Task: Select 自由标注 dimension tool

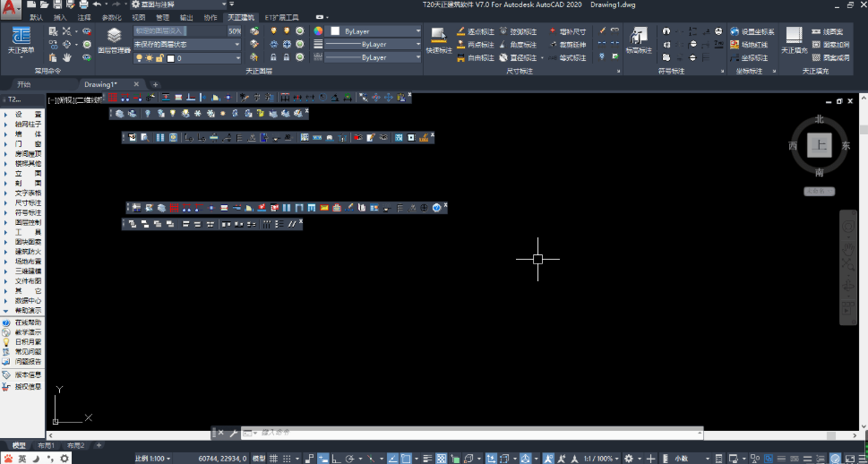Action: [x=476, y=57]
